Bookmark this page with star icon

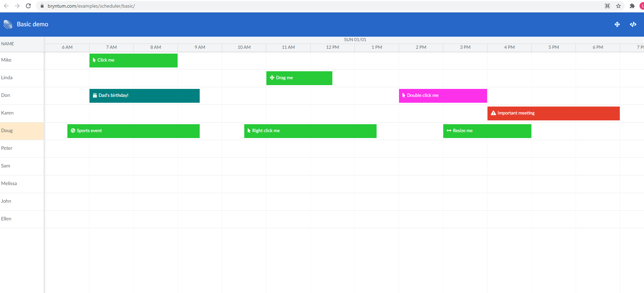tap(618, 6)
